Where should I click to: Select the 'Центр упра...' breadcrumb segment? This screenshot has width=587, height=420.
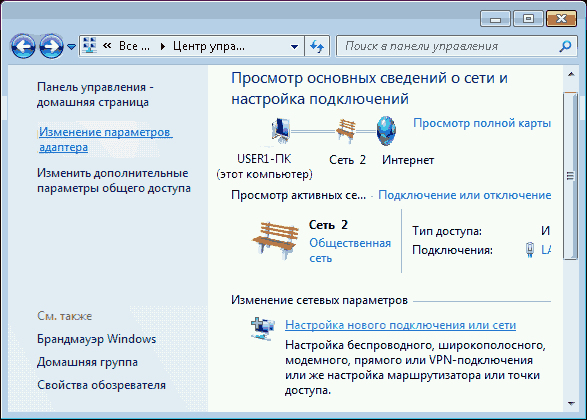(x=209, y=46)
